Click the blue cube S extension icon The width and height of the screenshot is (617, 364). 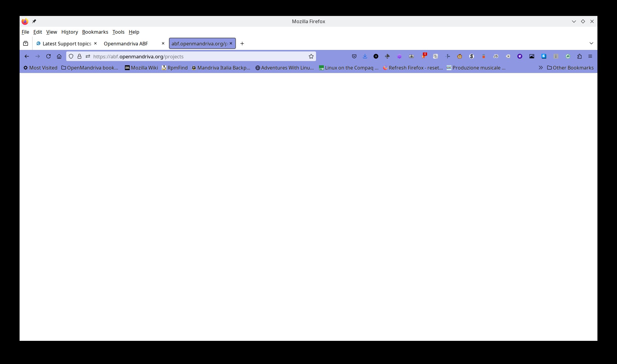[544, 56]
